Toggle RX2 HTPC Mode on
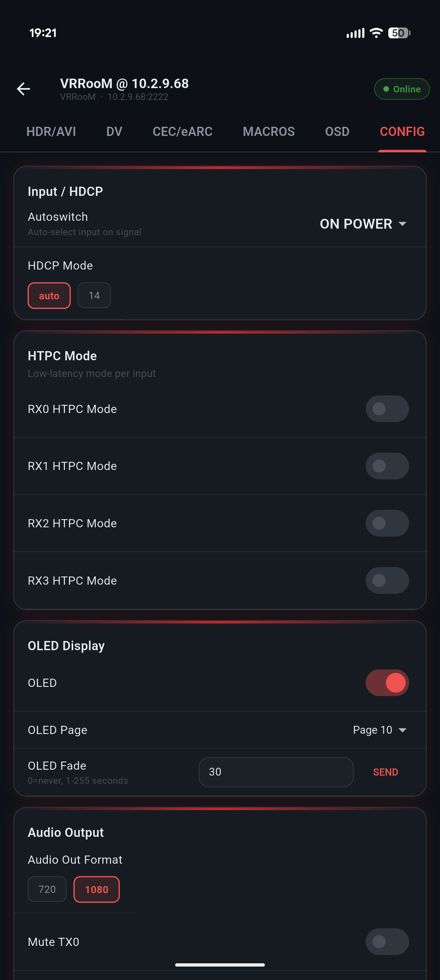Image resolution: width=440 pixels, height=980 pixels. (387, 523)
